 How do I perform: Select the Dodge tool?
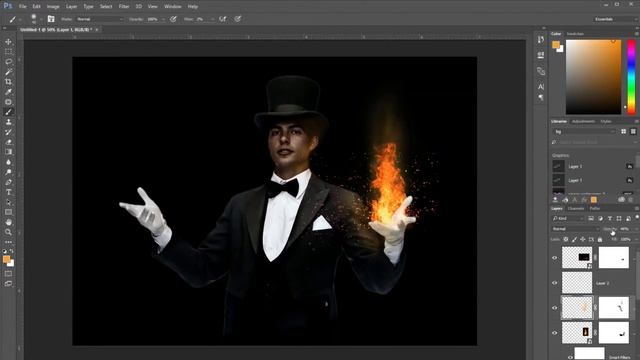(x=8, y=172)
